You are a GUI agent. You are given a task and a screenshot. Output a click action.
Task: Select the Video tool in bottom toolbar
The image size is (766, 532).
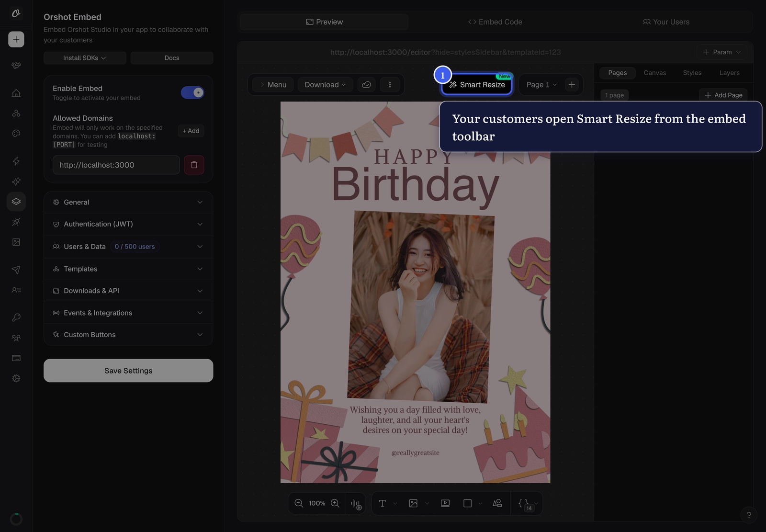(445, 503)
